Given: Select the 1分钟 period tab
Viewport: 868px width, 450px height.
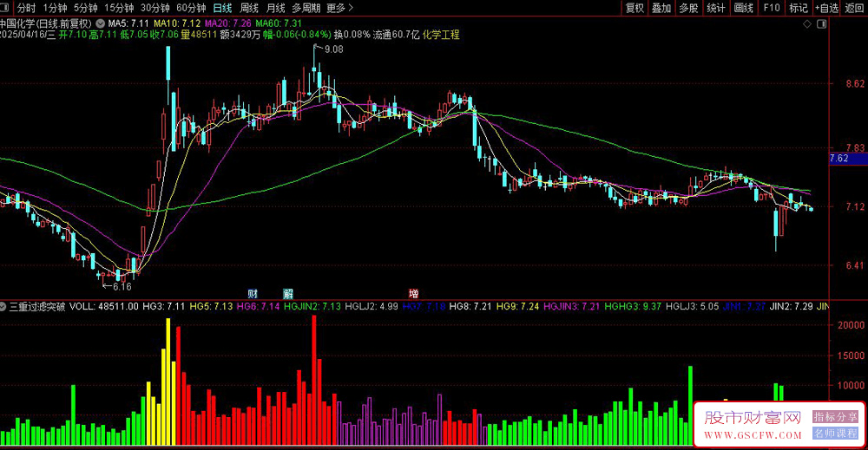Looking at the screenshot, I should (x=55, y=8).
